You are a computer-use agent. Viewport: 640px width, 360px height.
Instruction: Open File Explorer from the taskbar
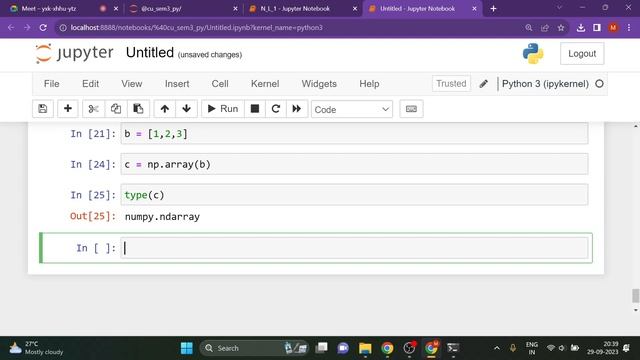[x=365, y=348]
